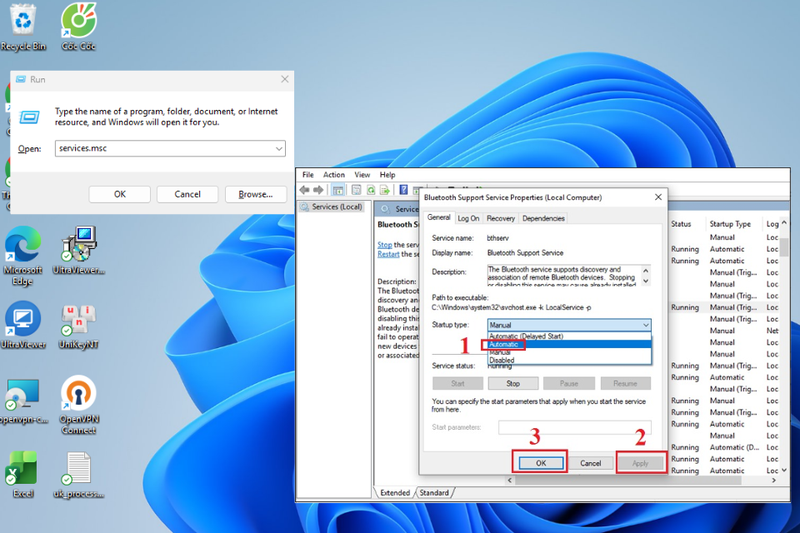
Task: Select the UltraViewer monitor desktop icon
Action: click(x=23, y=325)
